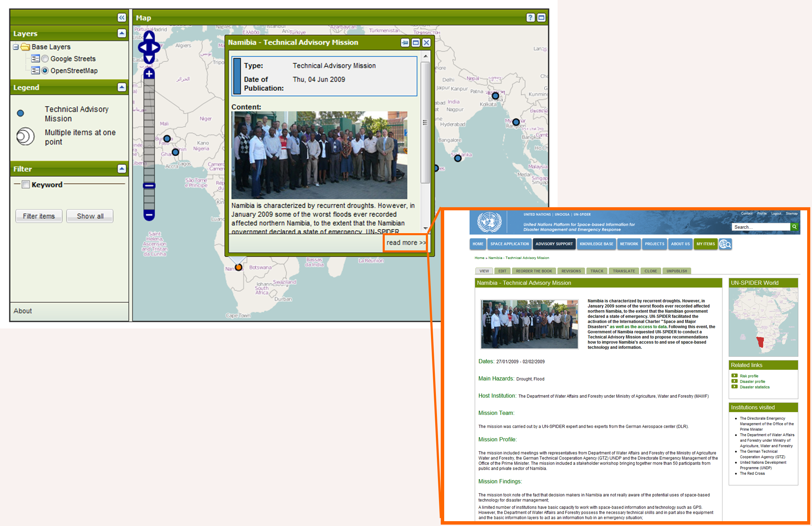Select Google Streets base layer
The width and height of the screenshot is (812, 526).
[45, 59]
